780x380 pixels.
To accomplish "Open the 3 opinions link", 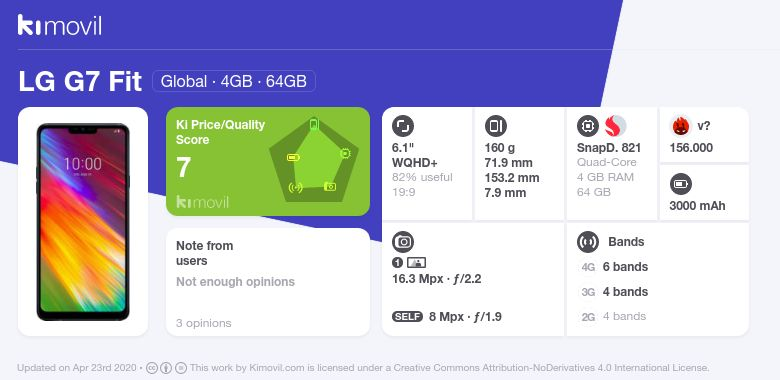I will pos(203,323).
